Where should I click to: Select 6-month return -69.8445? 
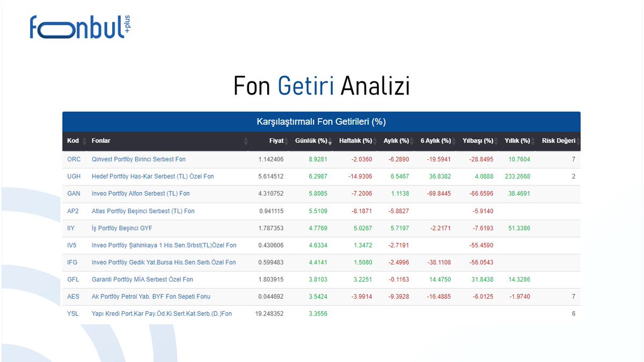pos(439,194)
